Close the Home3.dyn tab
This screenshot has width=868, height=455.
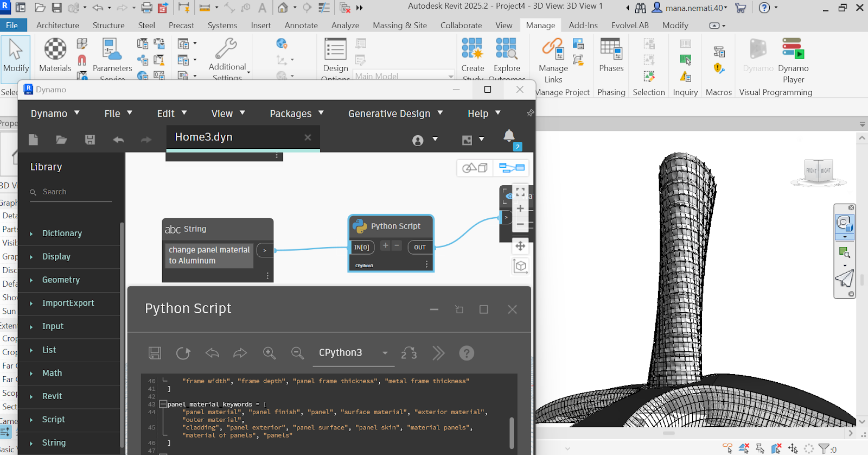tap(308, 137)
